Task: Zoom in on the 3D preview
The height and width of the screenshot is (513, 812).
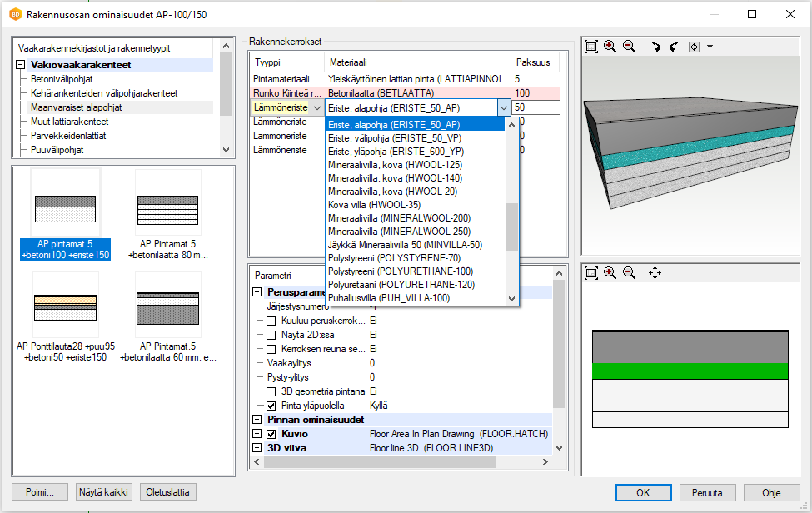Action: pyautogui.click(x=610, y=47)
